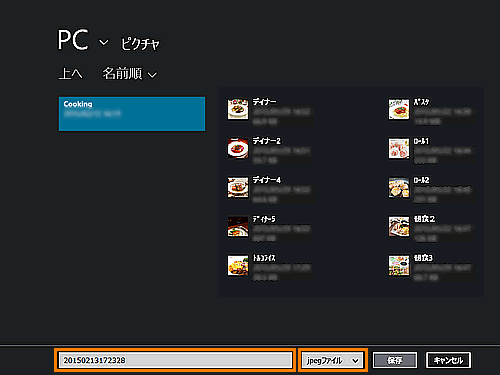Screen dimensions: 500x375
Task: Click the キャンセル (Cancel) button
Action: tap(448, 360)
